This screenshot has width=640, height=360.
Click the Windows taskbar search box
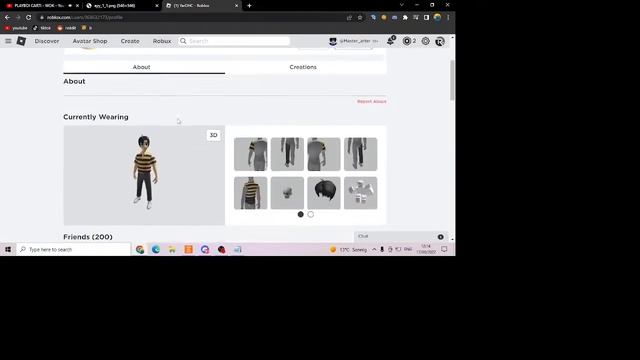click(x=74, y=249)
